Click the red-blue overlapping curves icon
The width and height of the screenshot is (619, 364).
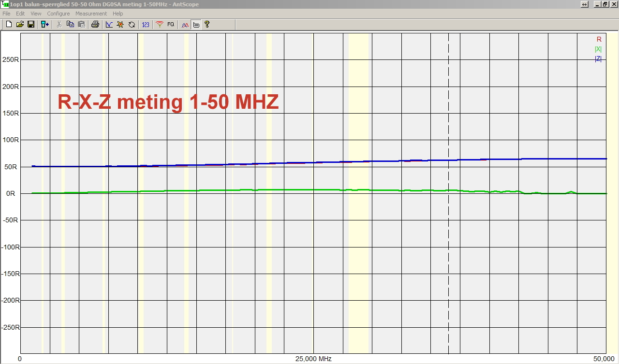(185, 24)
